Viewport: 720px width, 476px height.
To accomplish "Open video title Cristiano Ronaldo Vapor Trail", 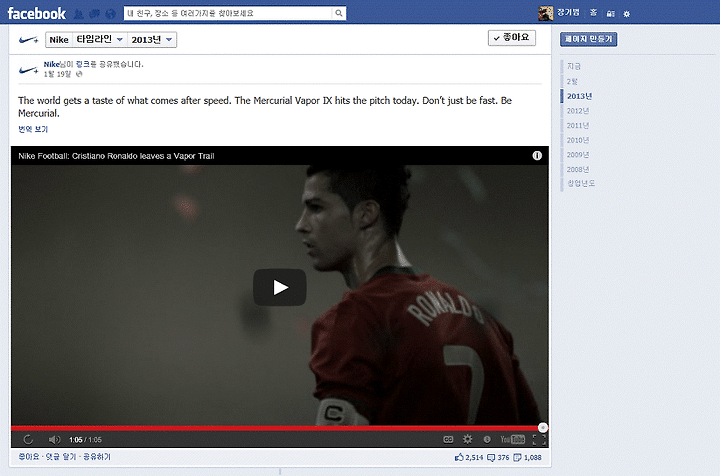I will click(x=116, y=156).
